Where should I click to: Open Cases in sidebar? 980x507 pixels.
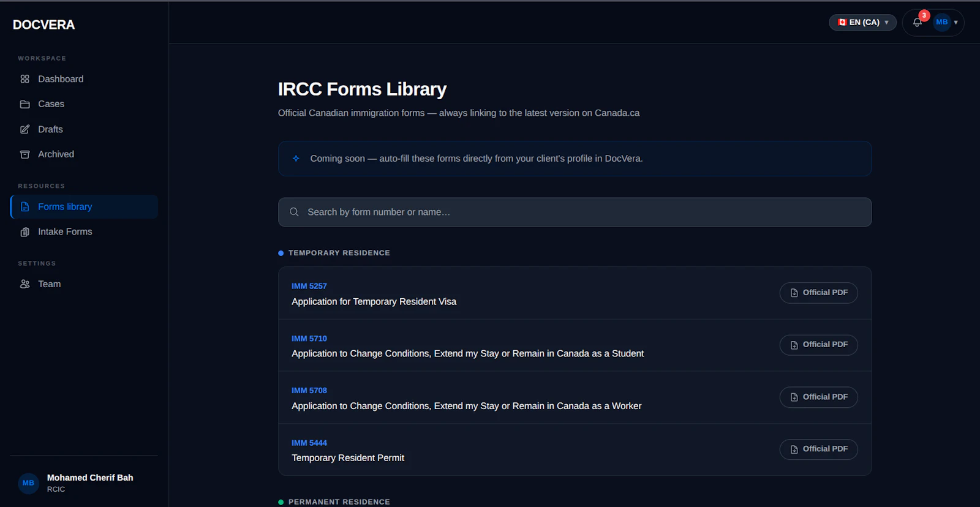[x=84, y=104]
